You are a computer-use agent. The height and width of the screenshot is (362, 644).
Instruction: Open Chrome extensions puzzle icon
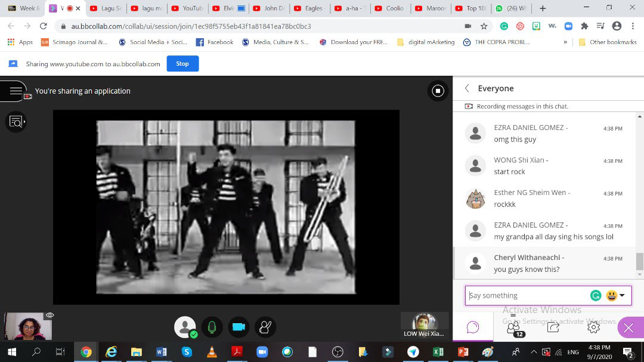pos(584,26)
